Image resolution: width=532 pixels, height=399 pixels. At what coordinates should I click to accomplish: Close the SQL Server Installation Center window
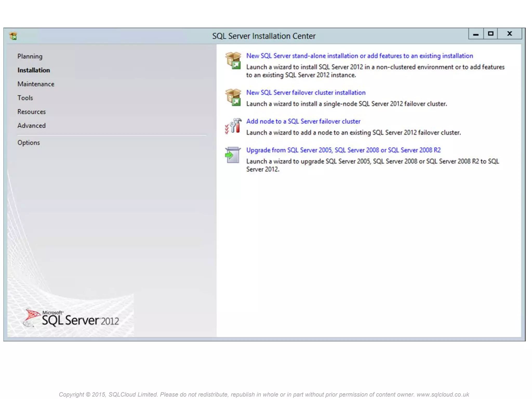click(509, 34)
